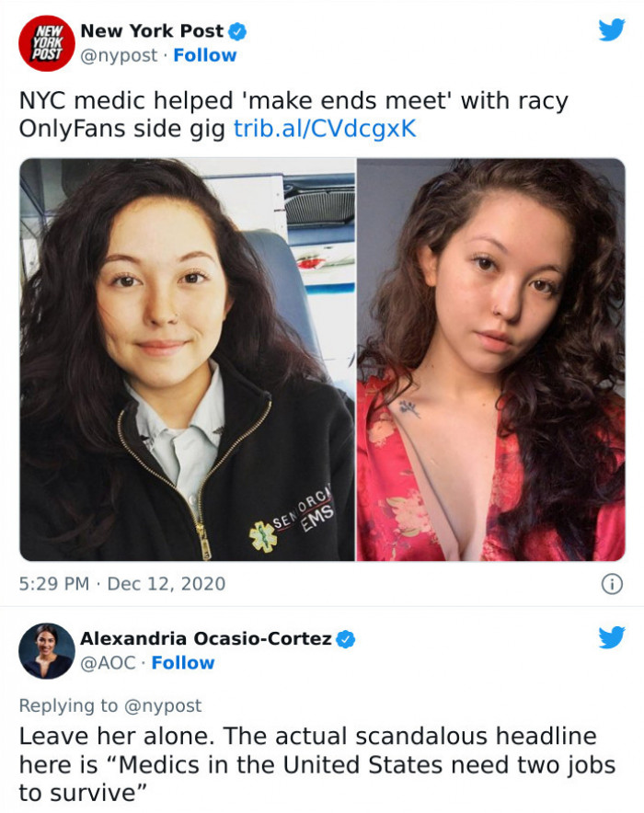Screen dimensions: 644x813
Task: Click the Twitter bird icon on the New York Post tweet
Action: pyautogui.click(x=612, y=30)
